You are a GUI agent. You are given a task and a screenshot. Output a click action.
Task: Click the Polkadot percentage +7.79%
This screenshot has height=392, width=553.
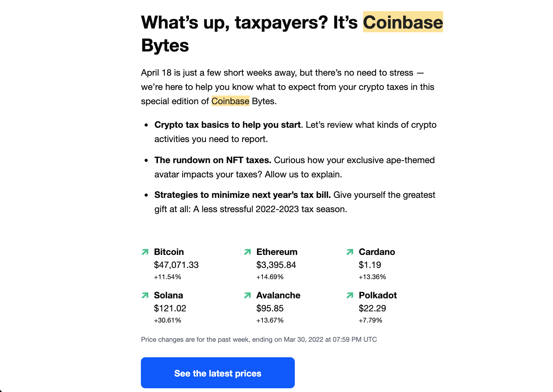coord(371,320)
